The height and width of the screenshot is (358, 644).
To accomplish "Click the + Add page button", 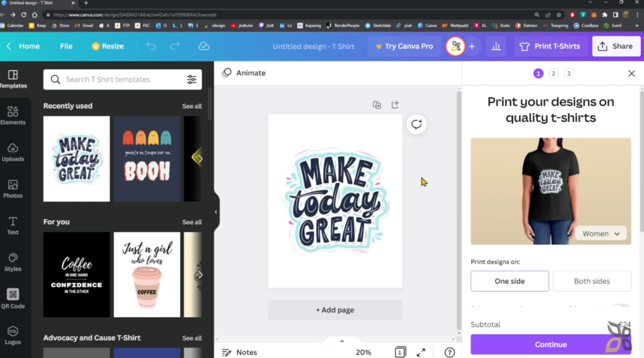I will point(335,310).
